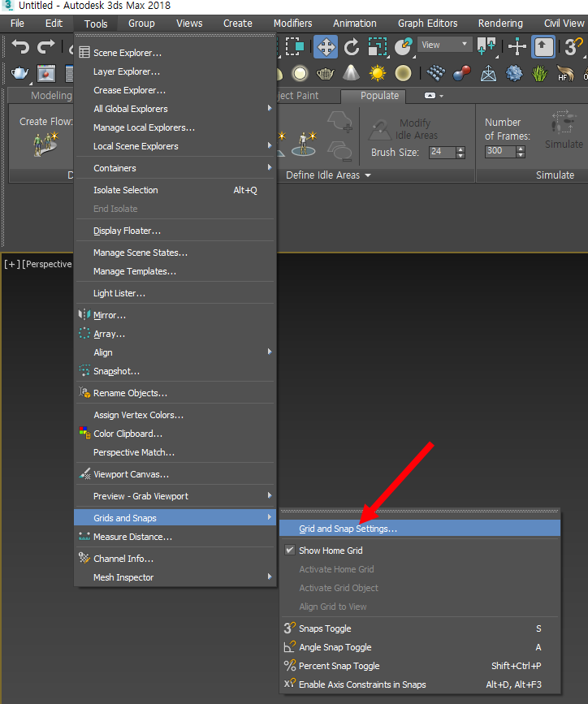Click Mirror menu entry
This screenshot has width=588, height=704.
coord(175,315)
